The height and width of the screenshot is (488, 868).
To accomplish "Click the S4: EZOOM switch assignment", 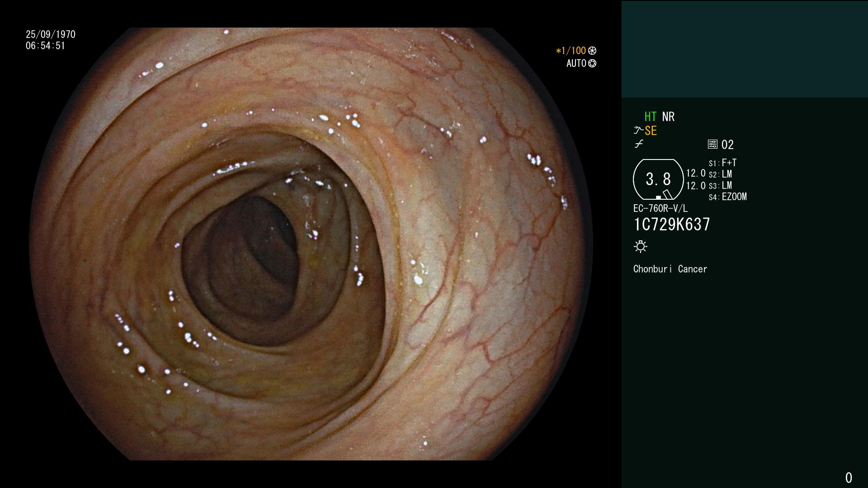I will [x=728, y=197].
